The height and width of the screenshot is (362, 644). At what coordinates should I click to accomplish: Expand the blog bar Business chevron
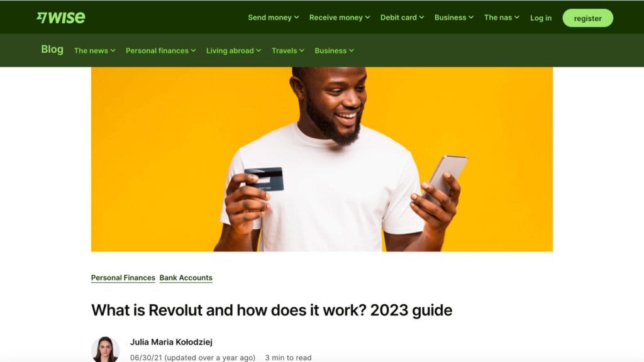pos(352,50)
